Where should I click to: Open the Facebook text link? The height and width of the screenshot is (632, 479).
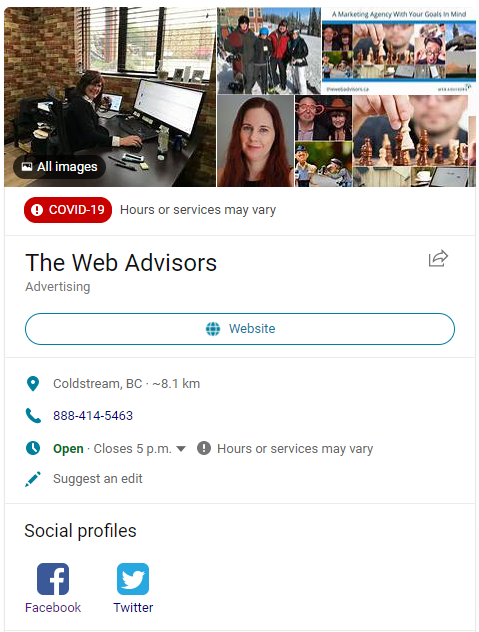(x=53, y=607)
